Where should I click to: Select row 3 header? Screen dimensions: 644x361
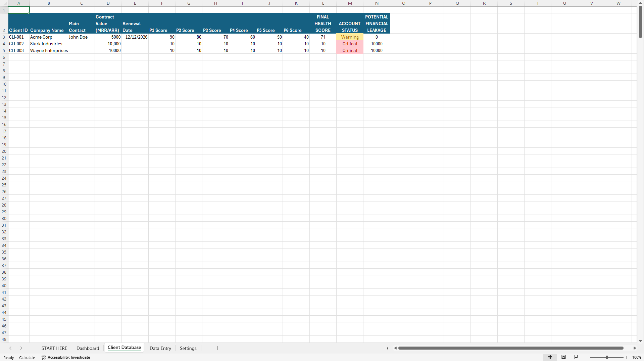point(4,37)
